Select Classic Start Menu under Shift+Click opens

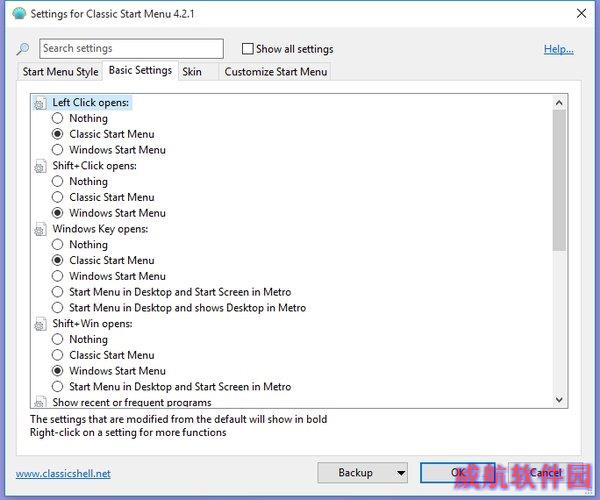tap(57, 197)
